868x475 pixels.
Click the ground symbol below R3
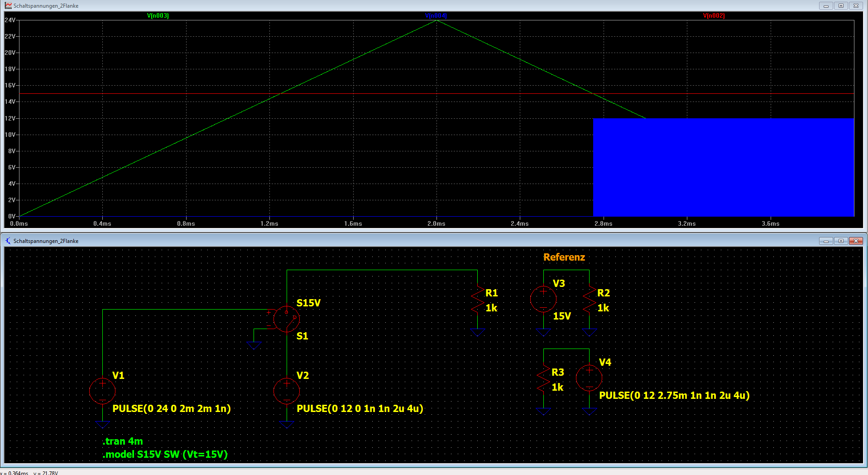[x=543, y=412]
